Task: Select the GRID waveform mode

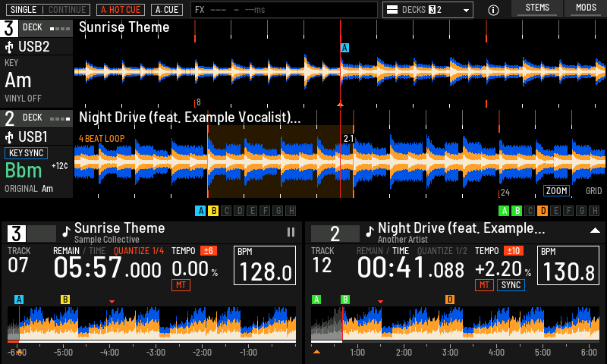Action: [x=593, y=190]
